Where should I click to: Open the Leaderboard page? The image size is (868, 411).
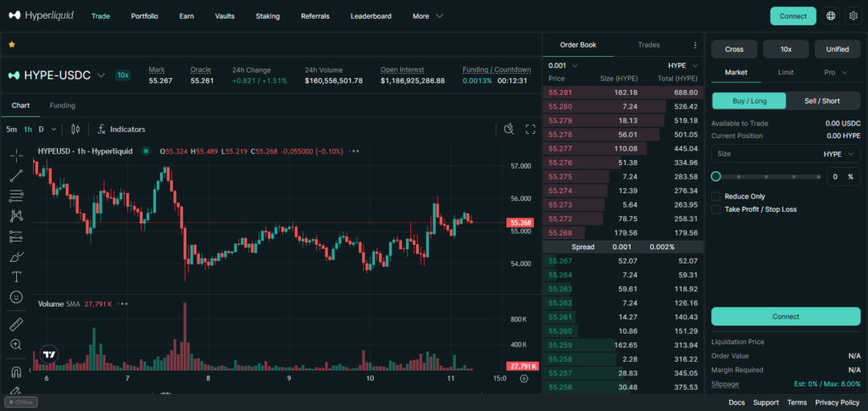click(371, 16)
